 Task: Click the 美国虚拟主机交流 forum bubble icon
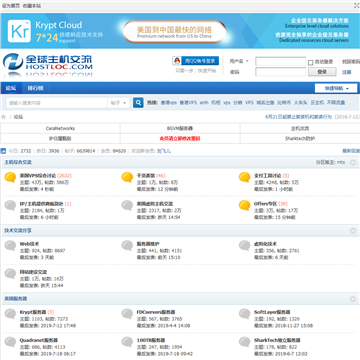(127, 206)
